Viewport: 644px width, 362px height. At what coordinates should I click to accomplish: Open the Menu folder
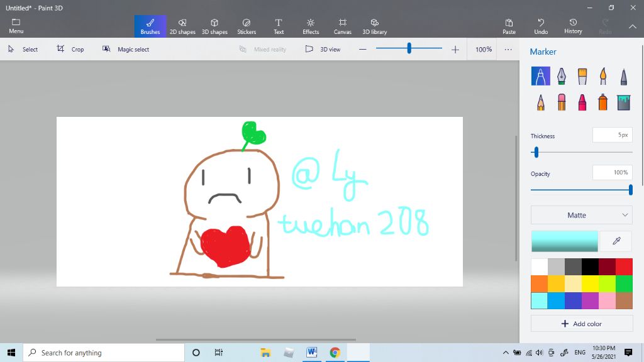16,26
